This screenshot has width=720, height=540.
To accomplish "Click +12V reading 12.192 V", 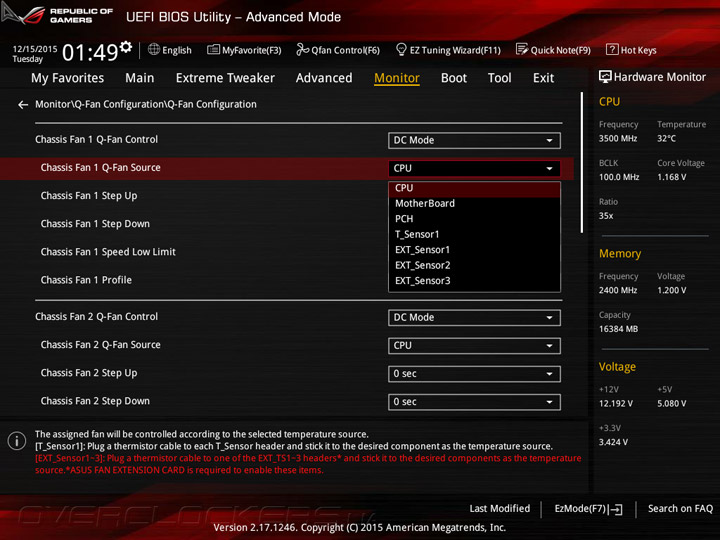I will pyautogui.click(x=616, y=404).
